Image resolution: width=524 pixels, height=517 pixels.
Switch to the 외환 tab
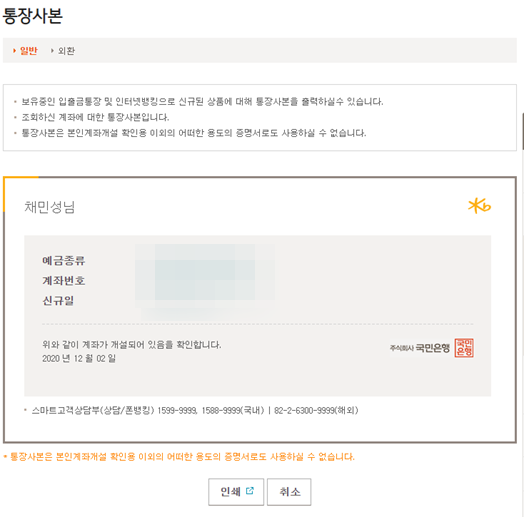pos(66,51)
